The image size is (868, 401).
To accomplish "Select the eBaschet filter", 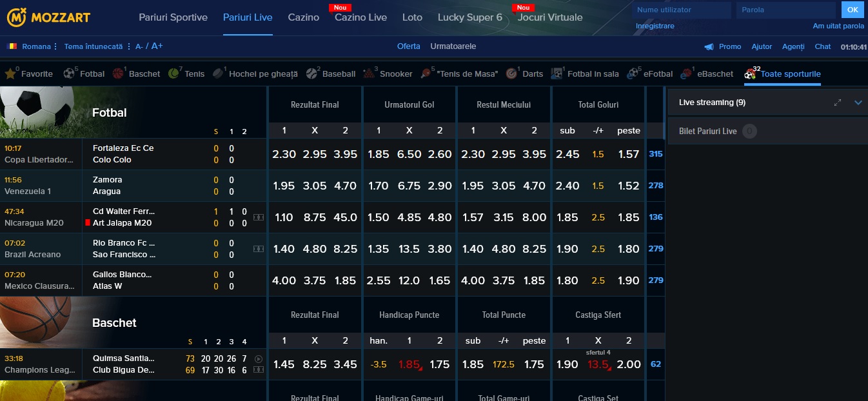I will [707, 73].
